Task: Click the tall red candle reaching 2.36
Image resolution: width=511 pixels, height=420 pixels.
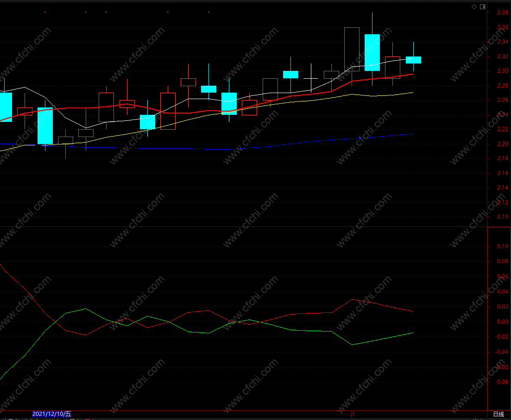Action: click(352, 49)
